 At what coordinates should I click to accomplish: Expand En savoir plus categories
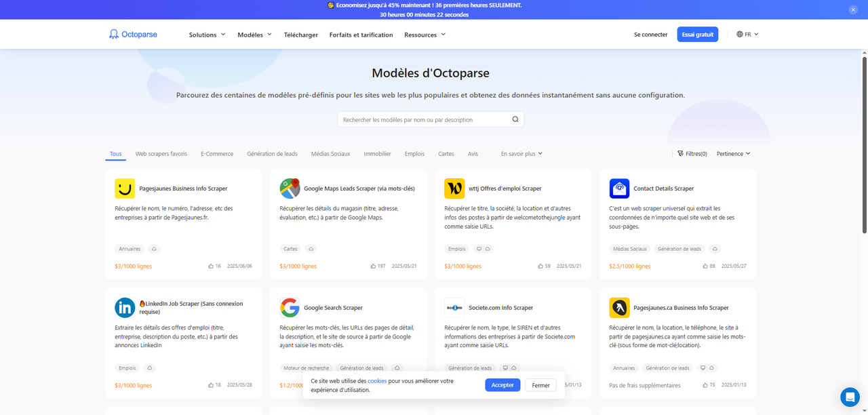[521, 154]
